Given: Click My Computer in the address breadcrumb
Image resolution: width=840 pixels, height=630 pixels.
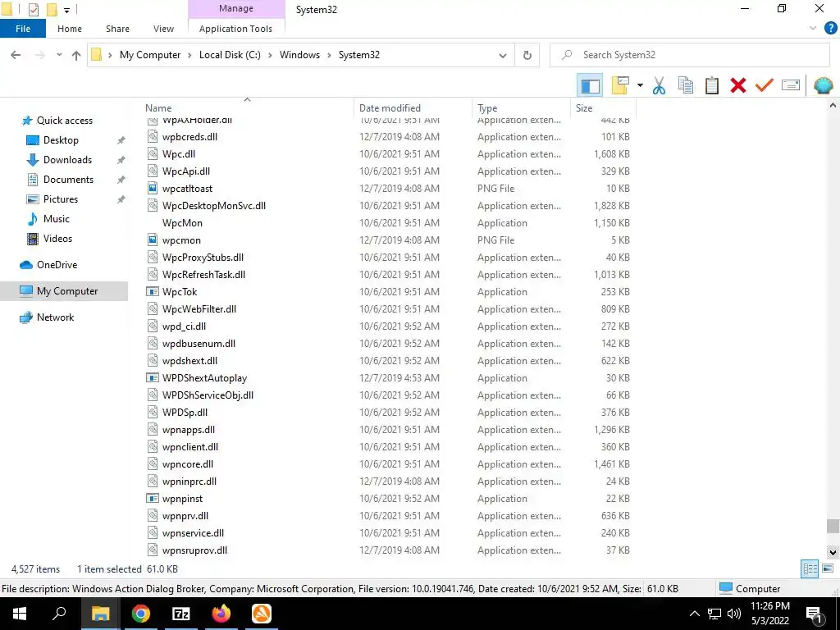Looking at the screenshot, I should (150, 55).
